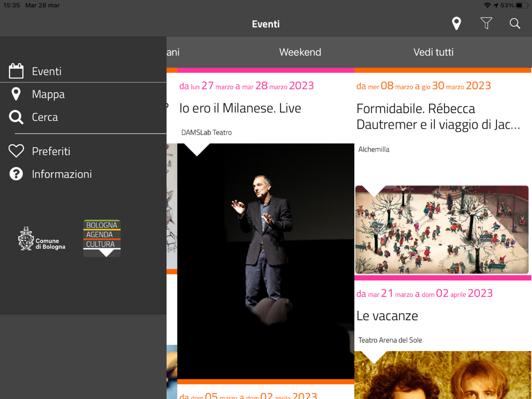Tap date range 08 marzo to 30 marzo

pyautogui.click(x=423, y=86)
